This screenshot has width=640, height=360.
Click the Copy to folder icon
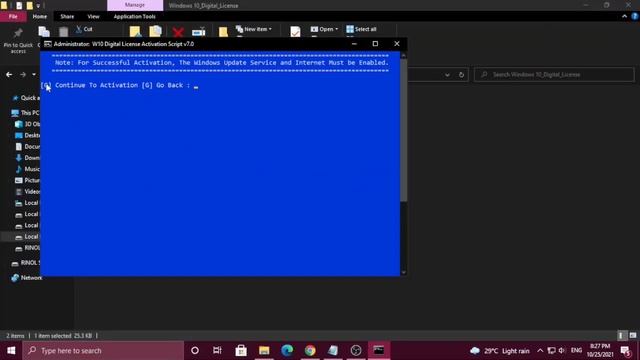click(156, 31)
